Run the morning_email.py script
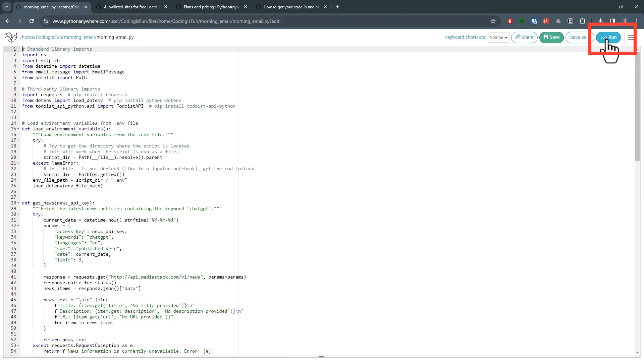This screenshot has height=362, width=644. pyautogui.click(x=609, y=37)
